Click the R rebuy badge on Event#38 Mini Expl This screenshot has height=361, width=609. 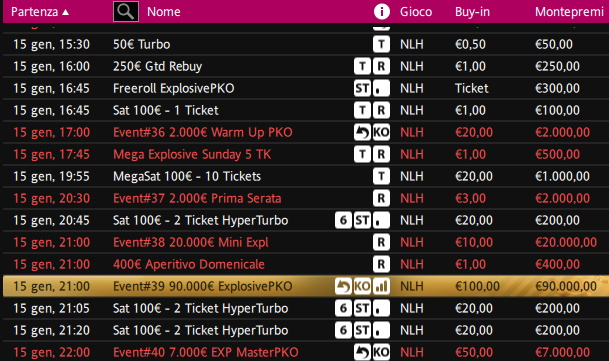point(381,242)
